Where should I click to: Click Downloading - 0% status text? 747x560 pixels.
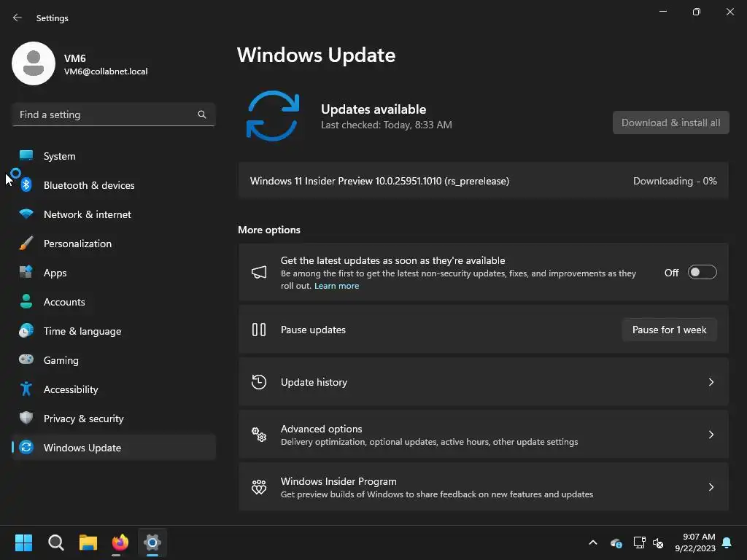coord(675,181)
